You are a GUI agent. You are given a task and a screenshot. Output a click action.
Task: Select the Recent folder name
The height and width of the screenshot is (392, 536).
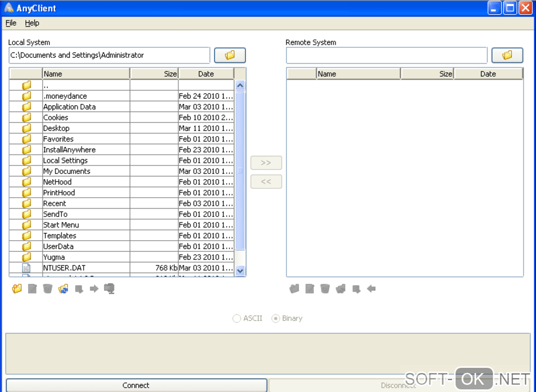tap(55, 203)
